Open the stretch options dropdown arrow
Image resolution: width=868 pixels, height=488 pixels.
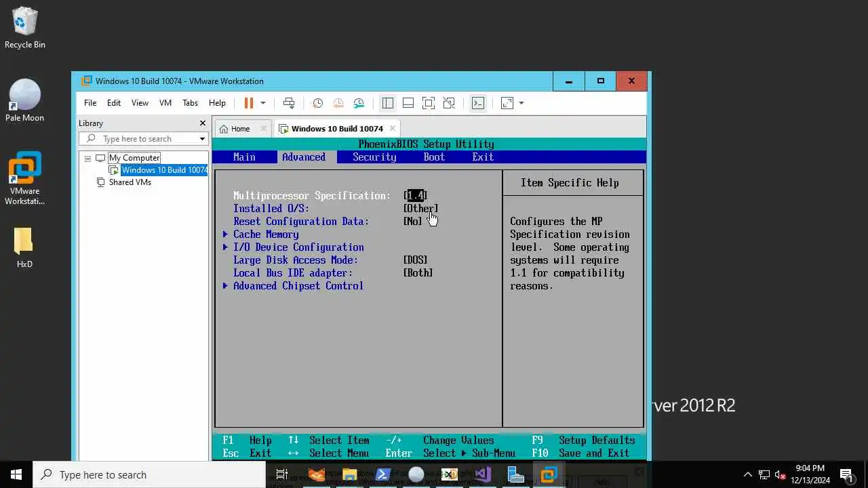(x=521, y=103)
